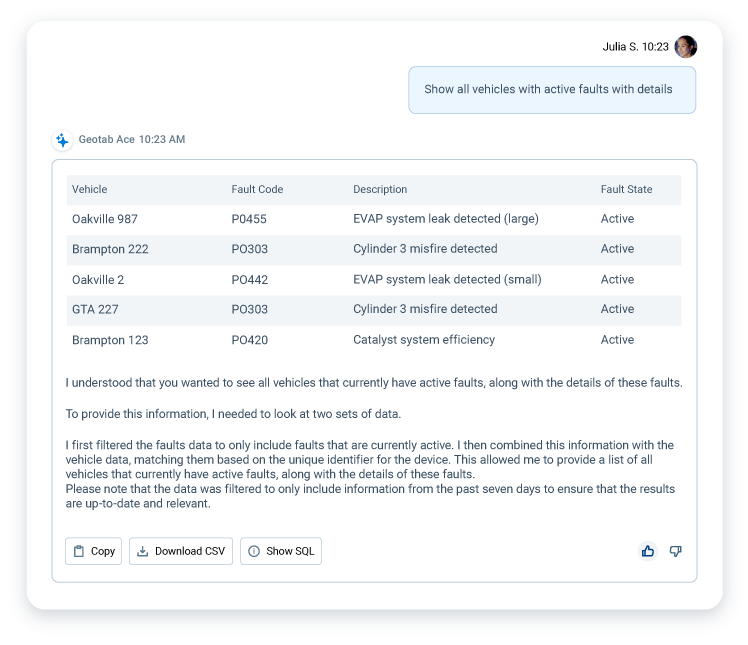Click the Description column header
748x645 pixels.
[380, 189]
